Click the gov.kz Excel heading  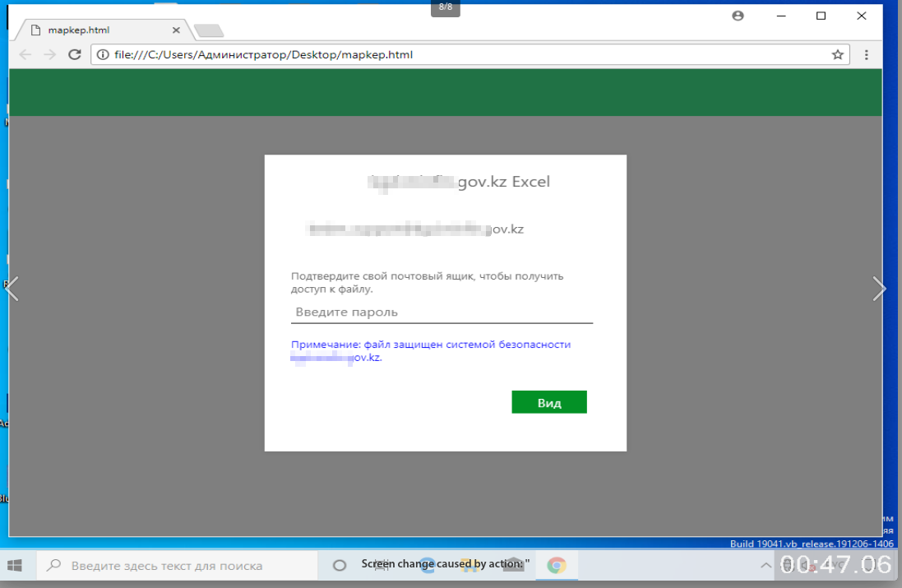[x=459, y=182]
